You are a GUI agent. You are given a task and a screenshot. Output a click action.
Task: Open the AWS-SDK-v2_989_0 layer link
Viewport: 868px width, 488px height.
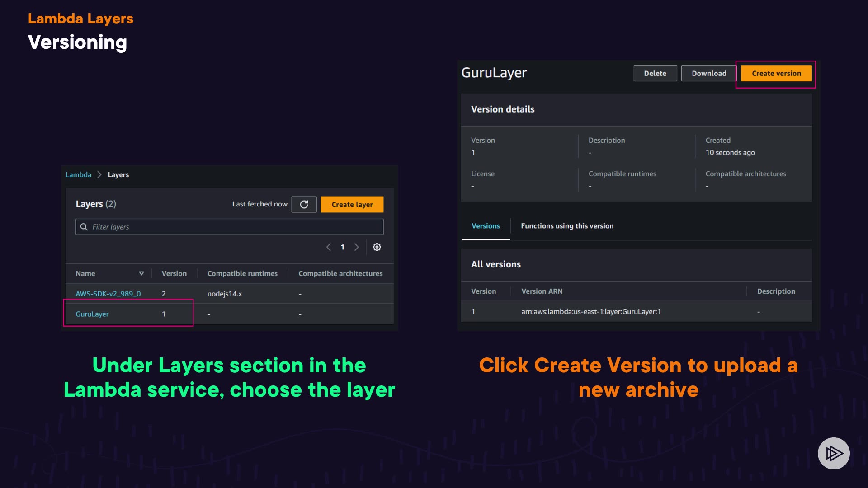[x=108, y=294]
